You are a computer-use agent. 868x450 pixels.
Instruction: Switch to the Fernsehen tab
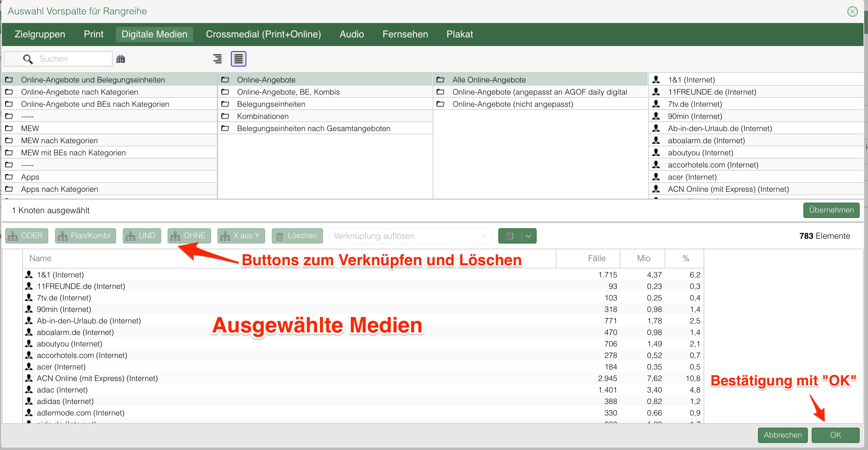[405, 34]
